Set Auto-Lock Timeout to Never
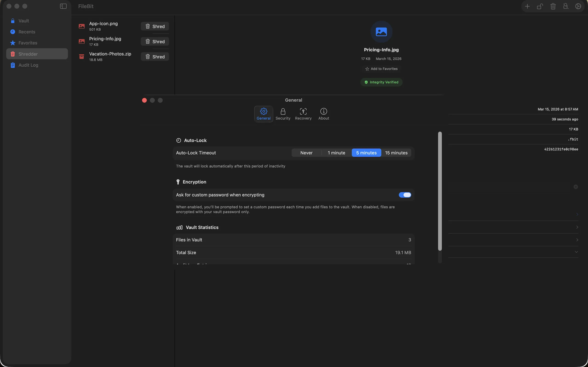The image size is (588, 367). [306, 153]
